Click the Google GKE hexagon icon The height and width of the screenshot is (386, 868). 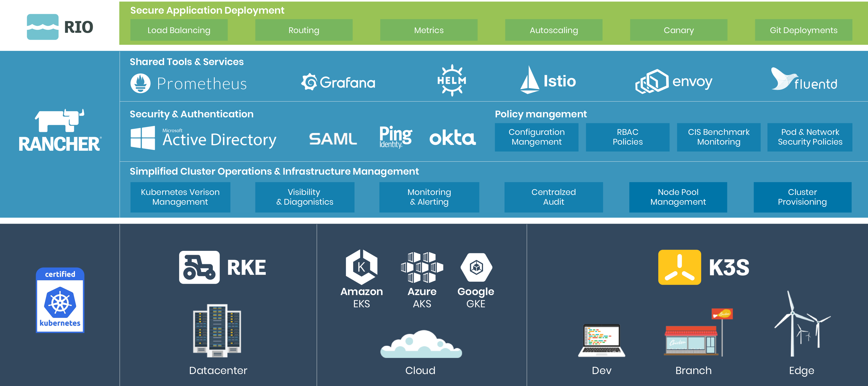(x=476, y=267)
